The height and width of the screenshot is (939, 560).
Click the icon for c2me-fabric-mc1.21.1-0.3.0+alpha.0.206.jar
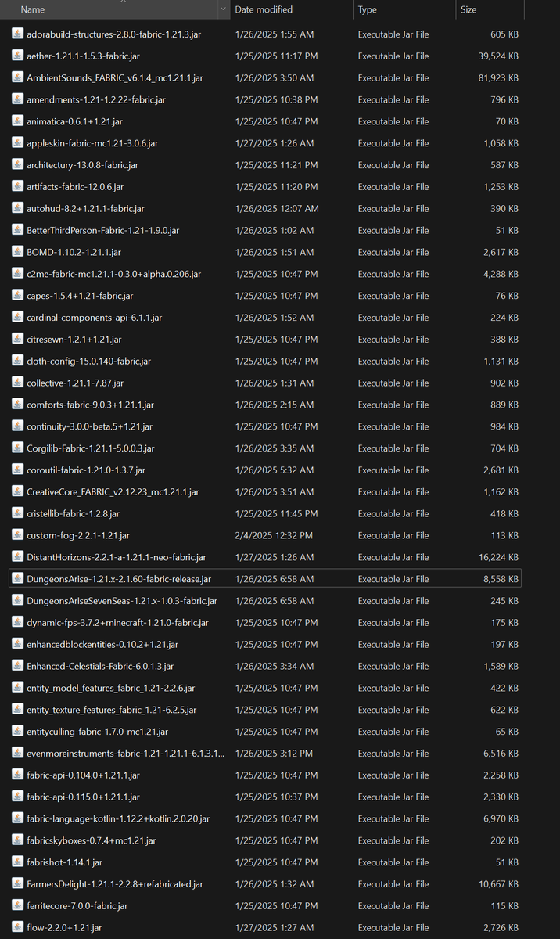pyautogui.click(x=18, y=274)
